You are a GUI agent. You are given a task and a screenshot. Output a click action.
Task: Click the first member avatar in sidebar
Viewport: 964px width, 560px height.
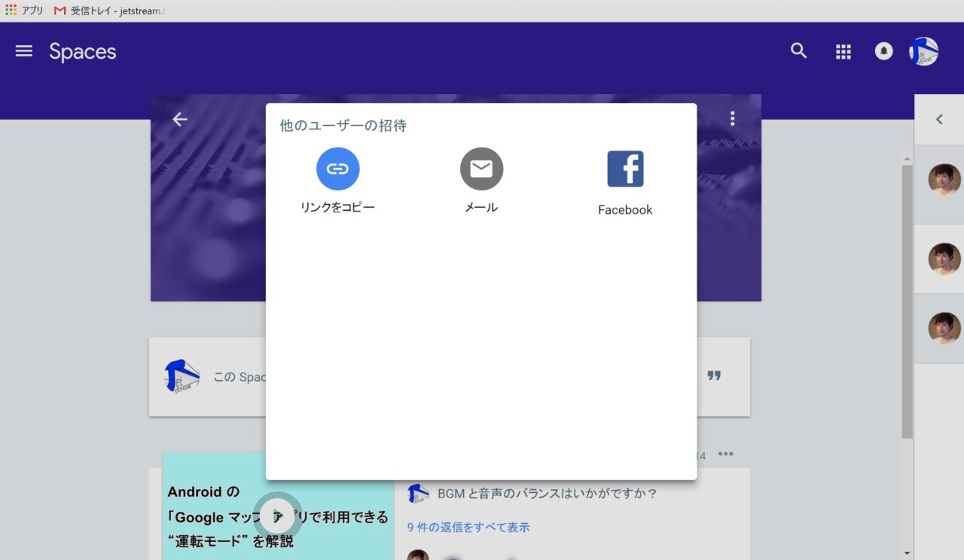click(944, 180)
